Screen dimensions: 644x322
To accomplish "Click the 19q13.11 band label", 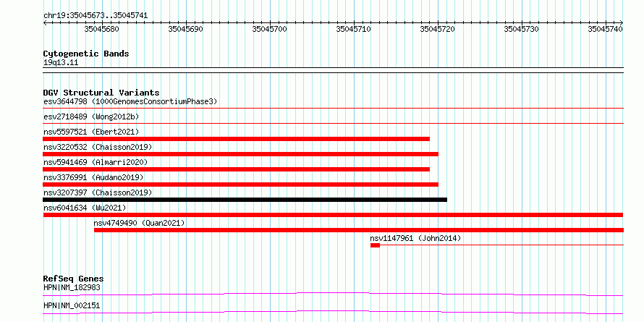I will coord(61,63).
